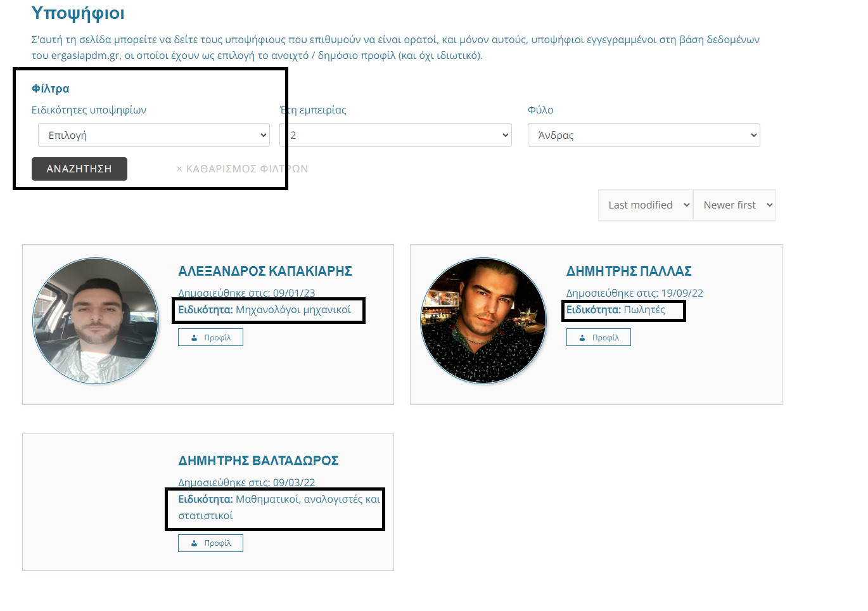Click the person icon in Δημήτρης Παλλάς's Προφίλ button
The height and width of the screenshot is (611, 868).
tap(582, 338)
